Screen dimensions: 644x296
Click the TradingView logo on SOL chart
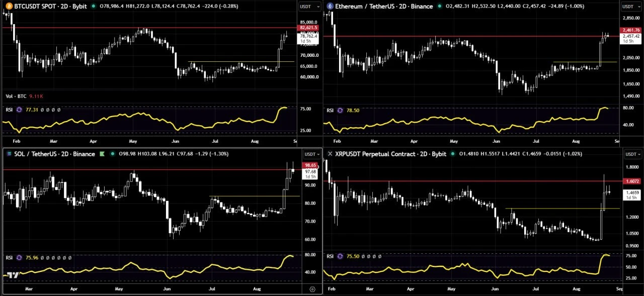click(14, 275)
